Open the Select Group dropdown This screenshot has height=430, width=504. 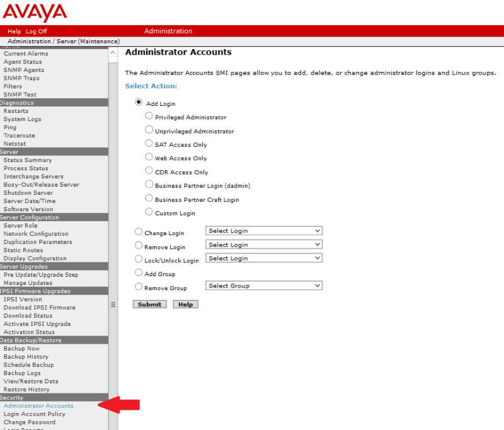[x=264, y=286]
